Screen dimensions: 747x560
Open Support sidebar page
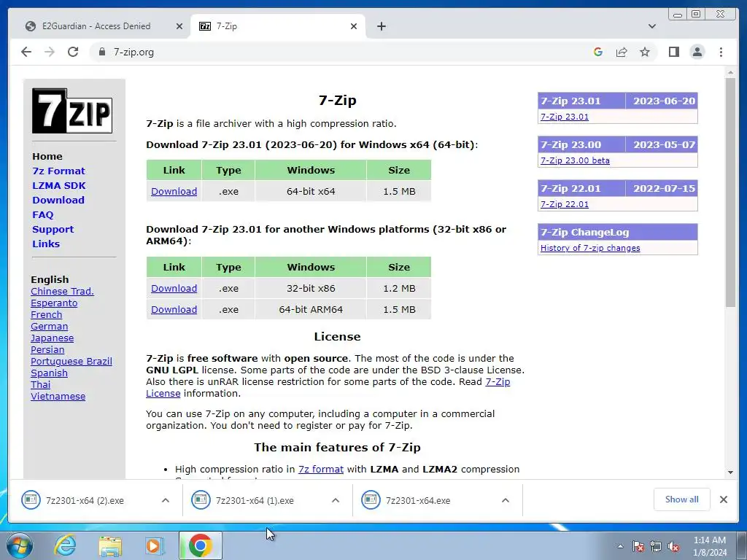point(53,230)
